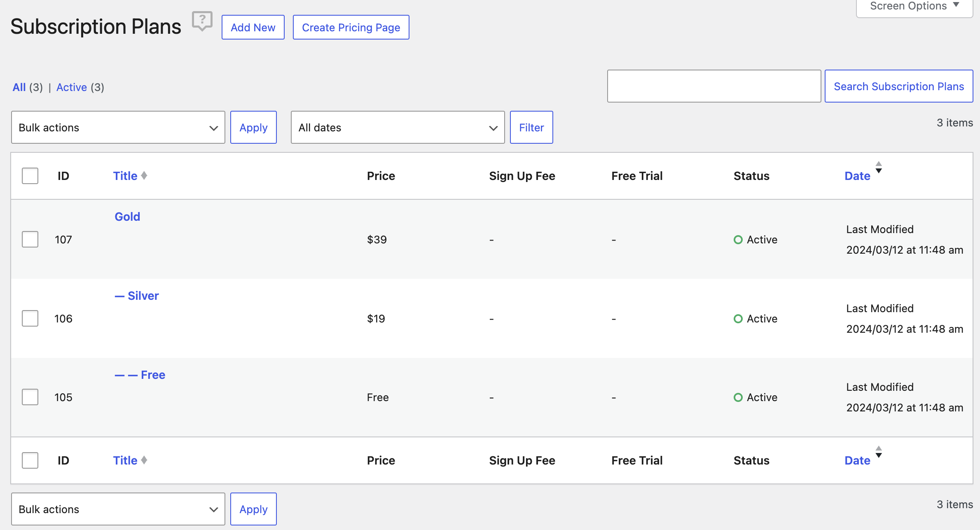980x530 pixels.
Task: Sort by Date in the table footer
Action: point(857,460)
